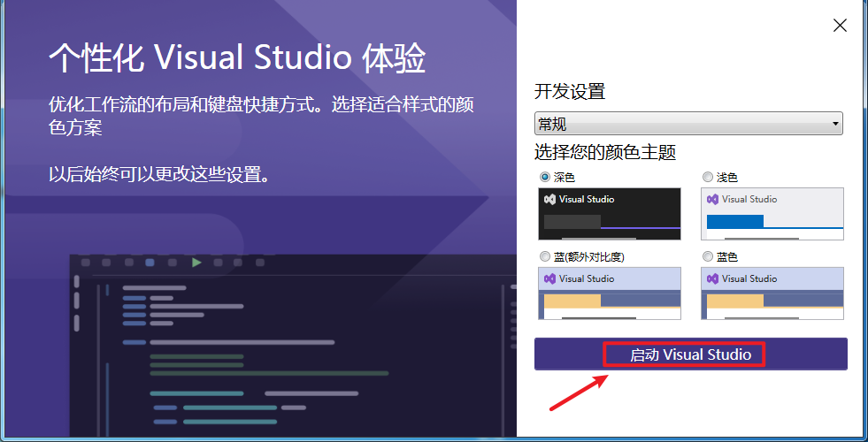Viewport: 868px width, 442px height.
Task: Click the Visual Studio logo in 蓝色 preview
Action: 712,278
